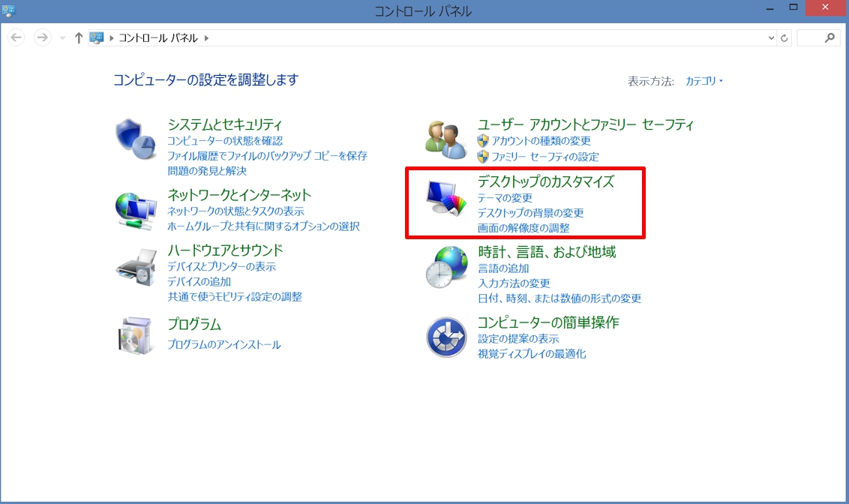Click 設定の提案の表示 link
849x504 pixels.
click(518, 338)
